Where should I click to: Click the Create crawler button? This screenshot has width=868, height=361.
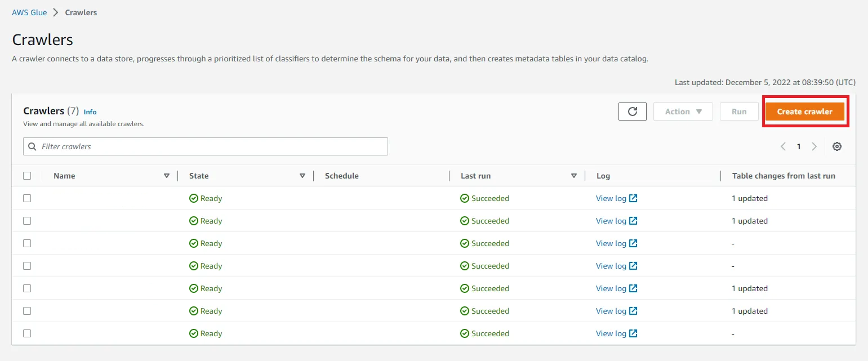click(x=804, y=112)
